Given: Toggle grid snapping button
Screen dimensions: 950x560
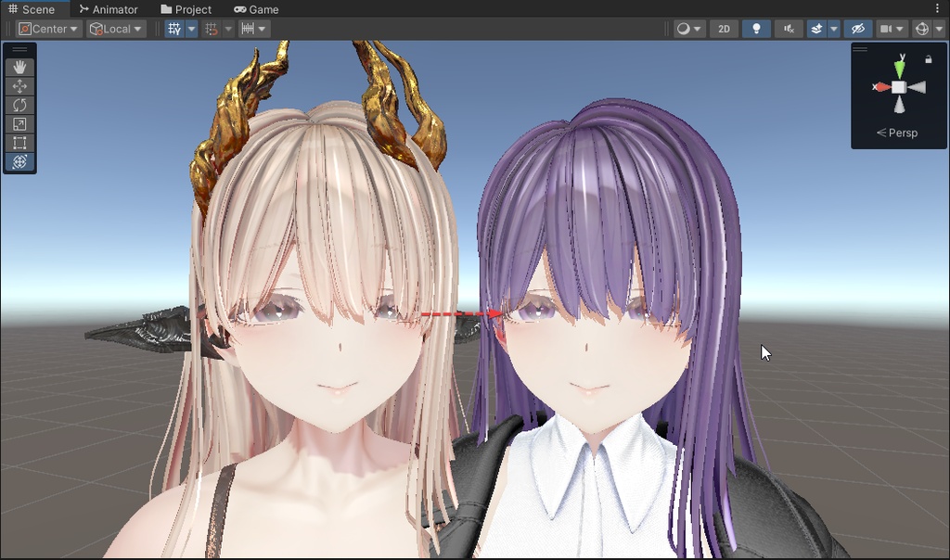Looking at the screenshot, I should [x=211, y=29].
